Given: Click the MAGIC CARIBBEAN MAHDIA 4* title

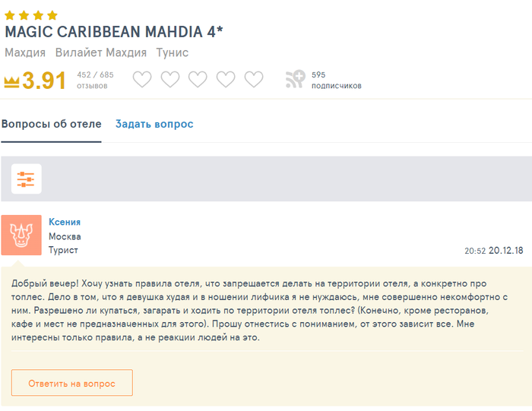Looking at the screenshot, I should (x=114, y=32).
